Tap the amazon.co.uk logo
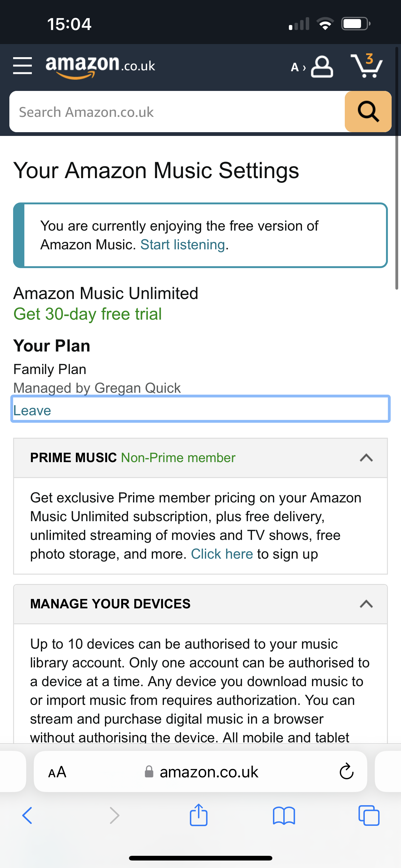The height and width of the screenshot is (868, 401). tap(100, 66)
